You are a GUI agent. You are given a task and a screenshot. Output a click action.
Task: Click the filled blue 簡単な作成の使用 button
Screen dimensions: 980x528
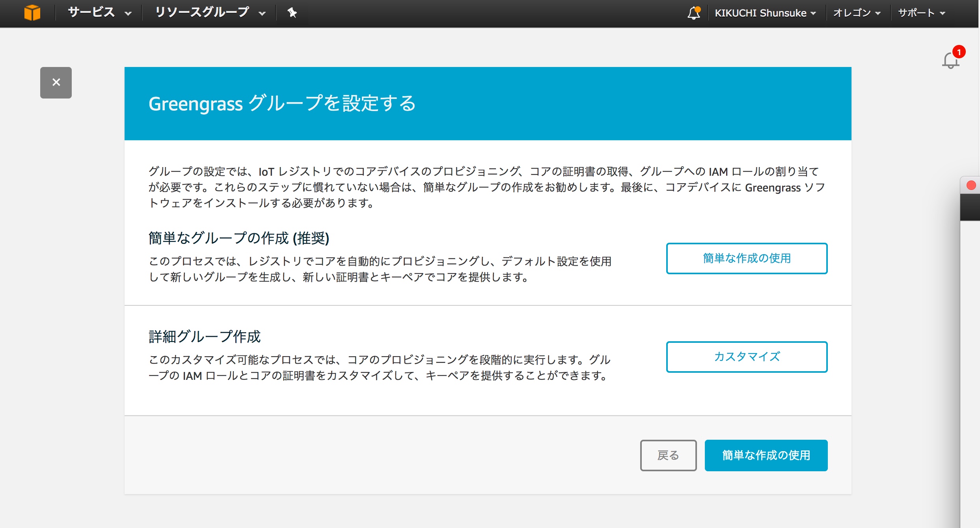(766, 455)
